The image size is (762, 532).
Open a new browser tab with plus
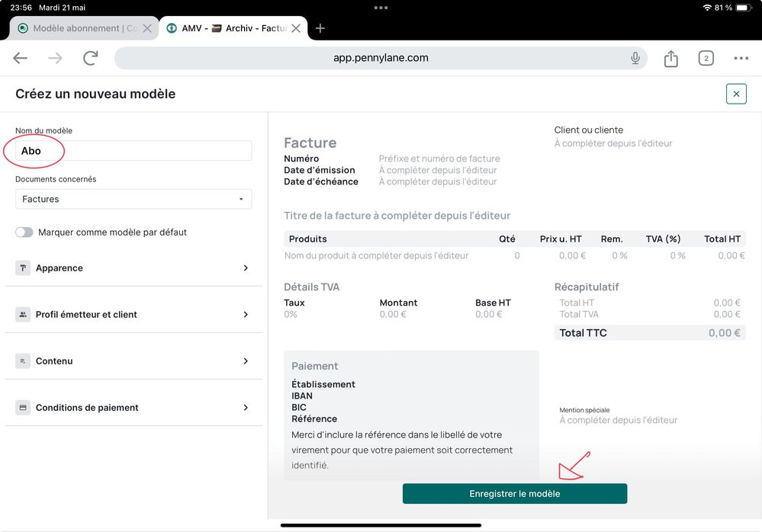click(x=320, y=28)
